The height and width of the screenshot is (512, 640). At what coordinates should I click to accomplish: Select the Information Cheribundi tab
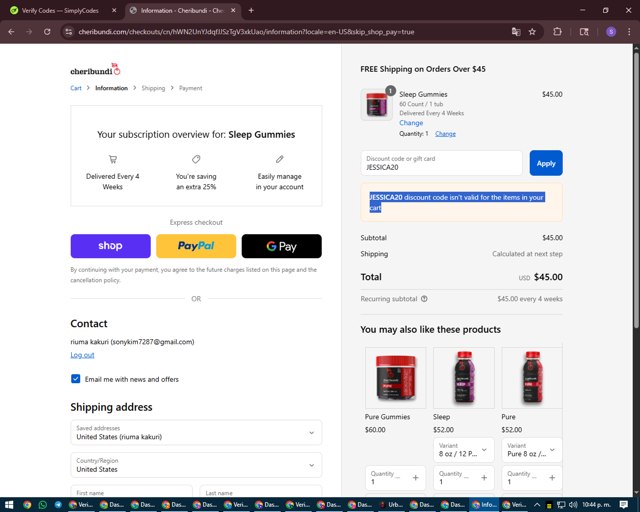pyautogui.click(x=182, y=11)
